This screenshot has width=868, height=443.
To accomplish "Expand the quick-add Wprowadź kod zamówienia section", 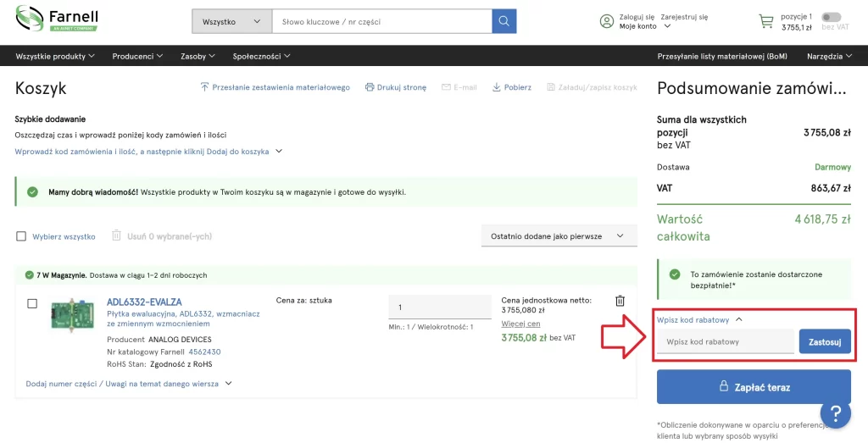I will (x=148, y=152).
